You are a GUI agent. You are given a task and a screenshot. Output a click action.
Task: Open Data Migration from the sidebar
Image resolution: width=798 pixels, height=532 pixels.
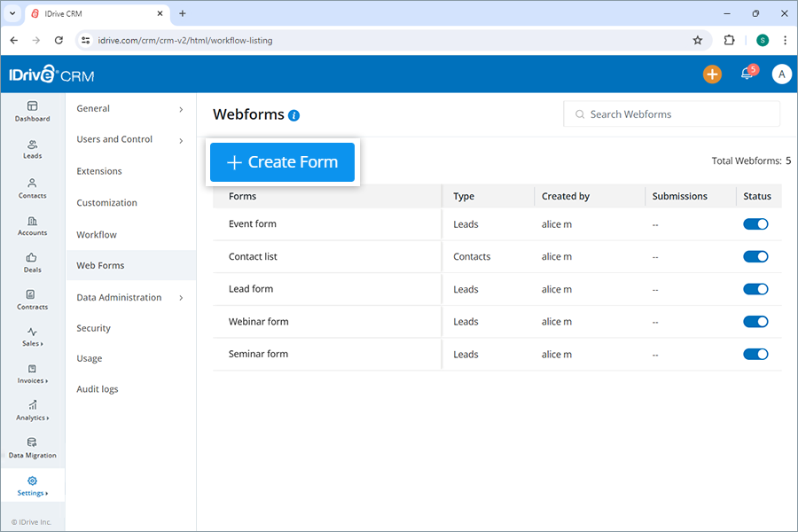click(33, 450)
